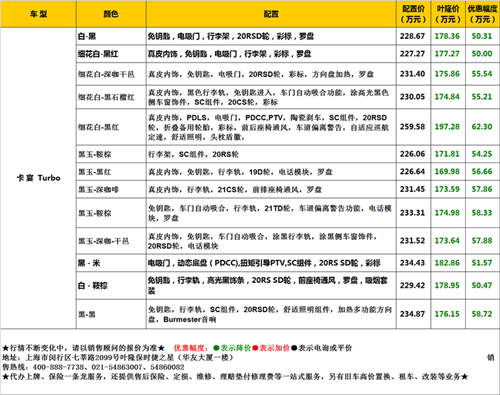500x395 pixels.
Task: Select the 优惠幅度 column header
Action: (x=482, y=14)
